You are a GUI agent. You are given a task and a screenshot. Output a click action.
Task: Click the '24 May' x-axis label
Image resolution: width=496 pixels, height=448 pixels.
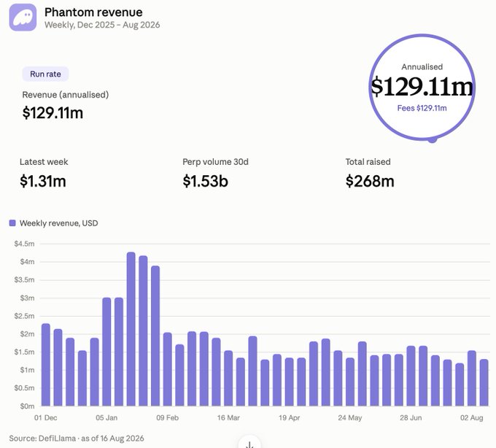[350, 417]
